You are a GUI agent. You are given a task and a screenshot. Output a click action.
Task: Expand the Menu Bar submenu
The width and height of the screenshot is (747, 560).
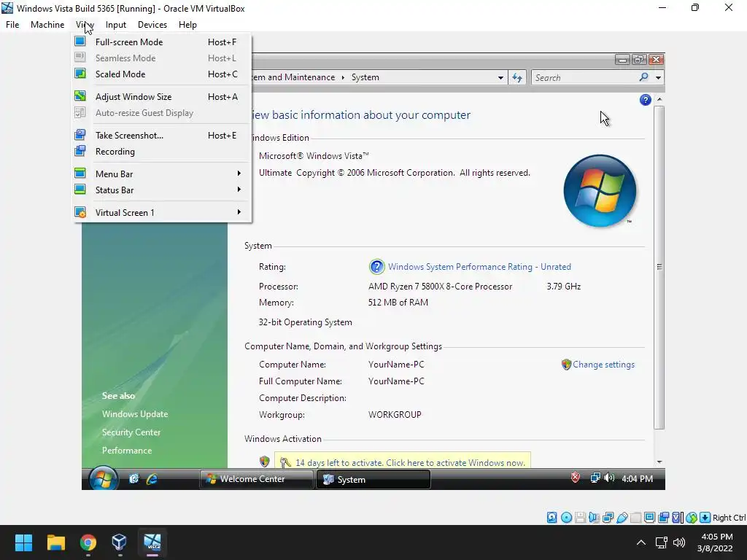tap(162, 174)
